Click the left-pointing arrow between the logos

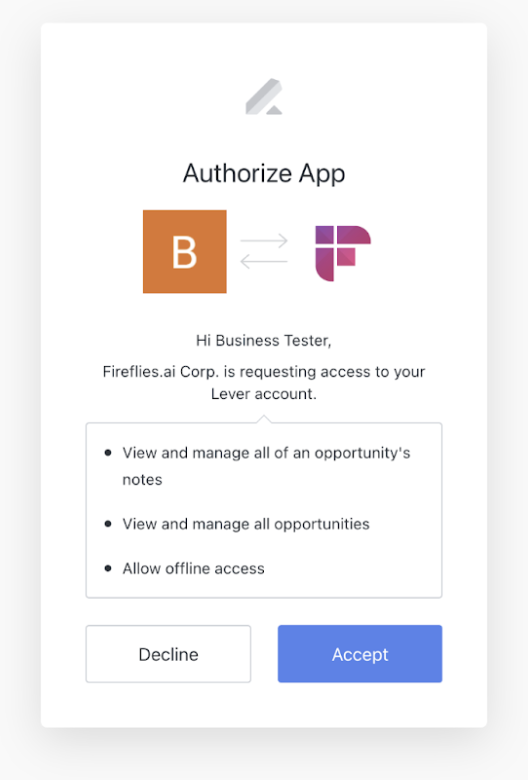coord(264,261)
